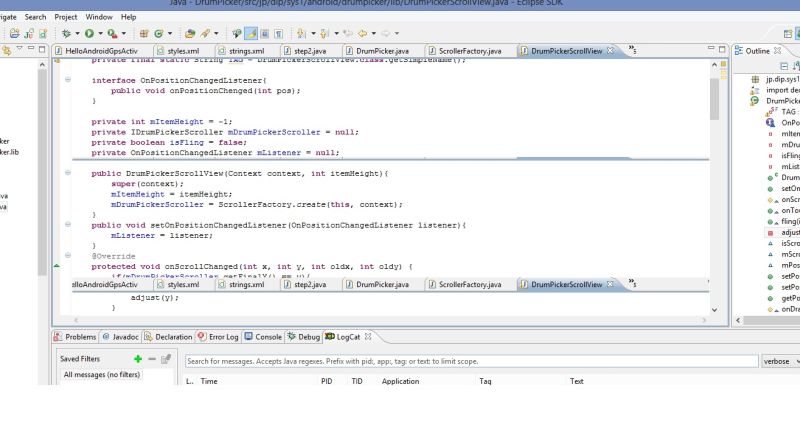Click the Open Type toolbar icon
This screenshot has height=438, width=800.
point(190,33)
